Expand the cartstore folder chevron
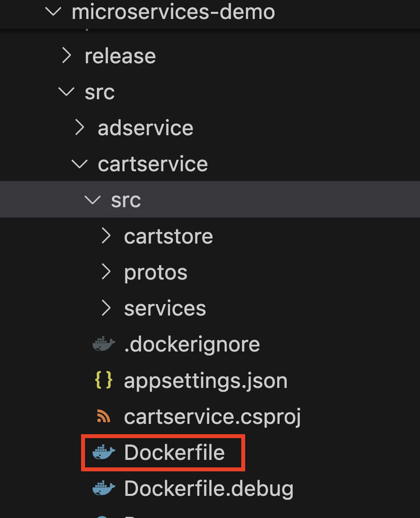 [106, 236]
